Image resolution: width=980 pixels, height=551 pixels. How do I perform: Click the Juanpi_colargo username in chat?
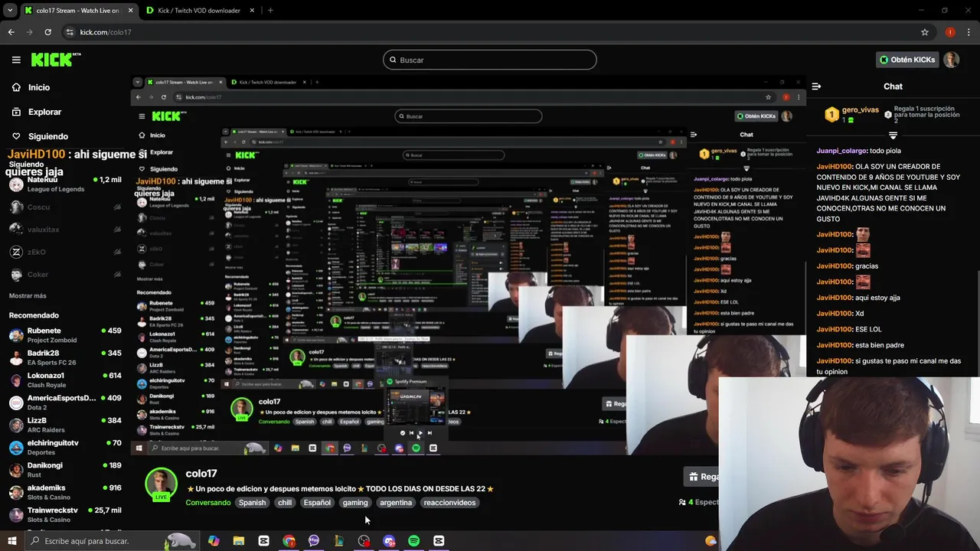pyautogui.click(x=841, y=151)
